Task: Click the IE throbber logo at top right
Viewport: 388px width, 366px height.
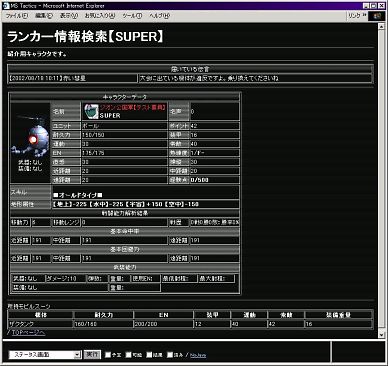Action: [x=376, y=16]
